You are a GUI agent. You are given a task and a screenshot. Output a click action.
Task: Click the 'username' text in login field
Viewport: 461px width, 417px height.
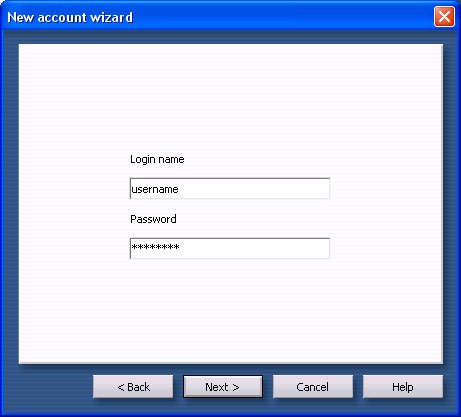[155, 189]
